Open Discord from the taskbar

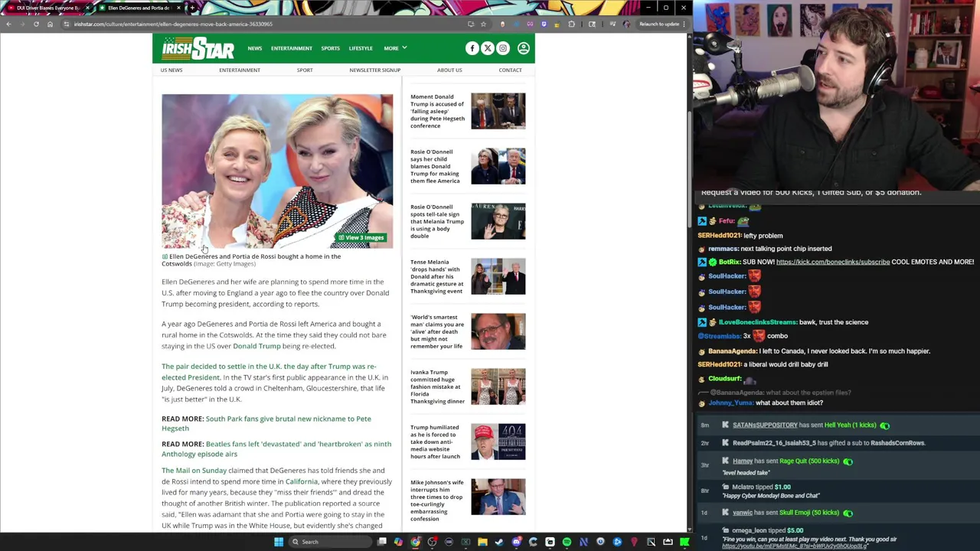pos(516,542)
